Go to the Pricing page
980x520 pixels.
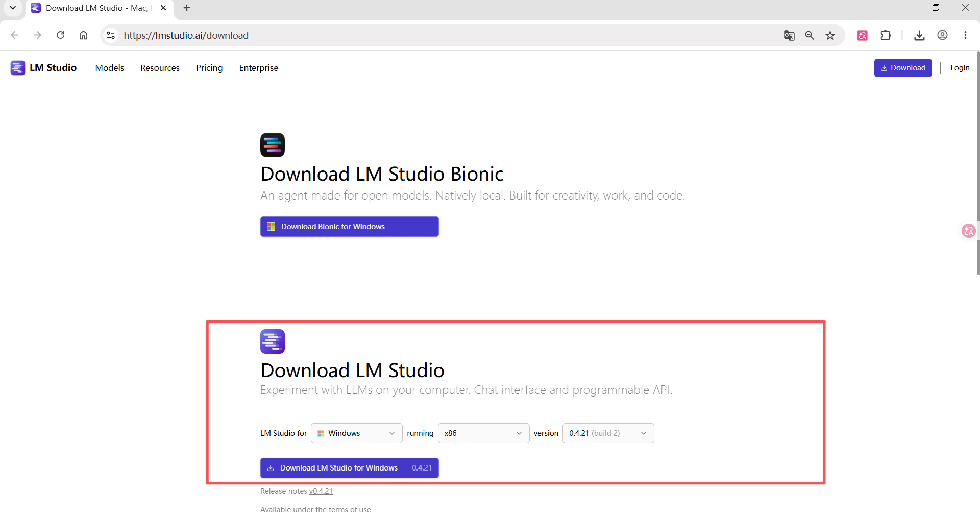pos(209,68)
